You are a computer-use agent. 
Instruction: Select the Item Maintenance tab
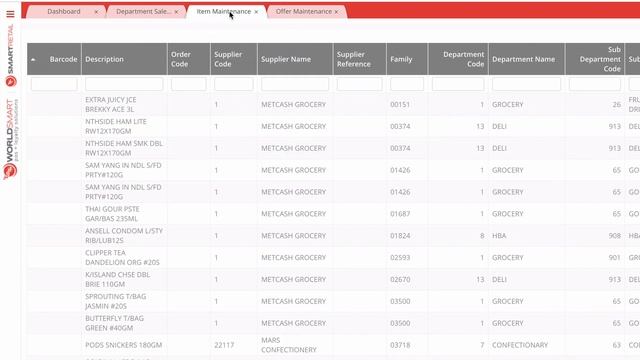coord(224,11)
